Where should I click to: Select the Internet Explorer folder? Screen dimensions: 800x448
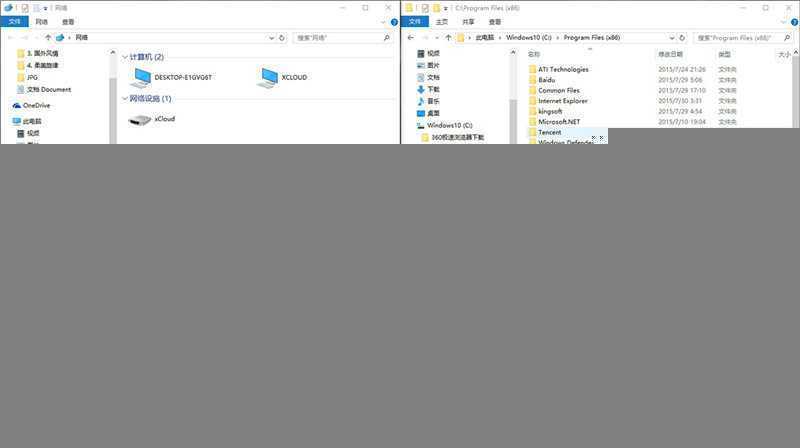coord(558,101)
